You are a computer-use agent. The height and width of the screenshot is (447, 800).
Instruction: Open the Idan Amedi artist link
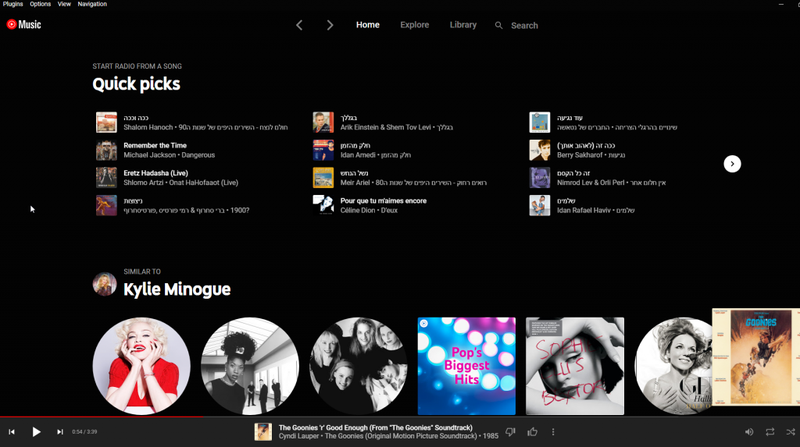[x=358, y=155]
